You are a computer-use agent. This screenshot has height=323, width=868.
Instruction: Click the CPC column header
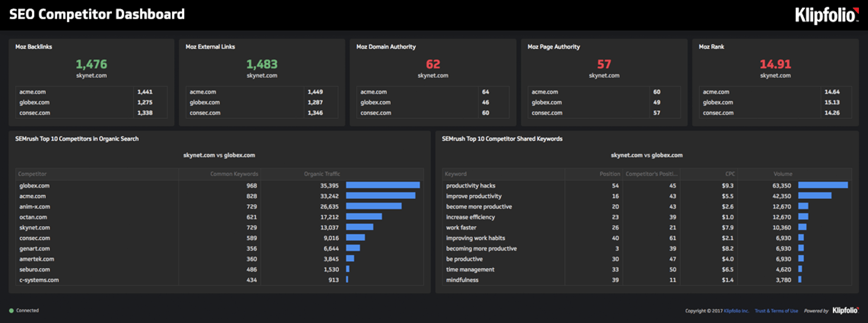[730, 174]
